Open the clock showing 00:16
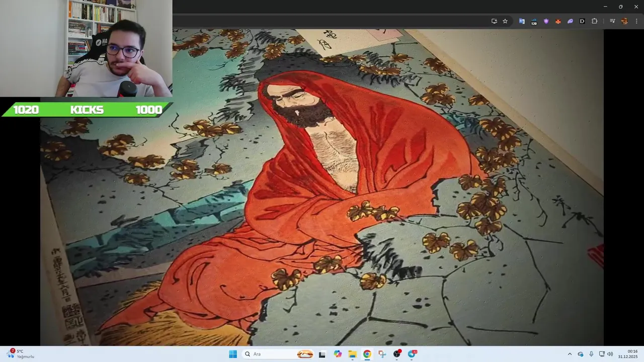 coord(628,354)
